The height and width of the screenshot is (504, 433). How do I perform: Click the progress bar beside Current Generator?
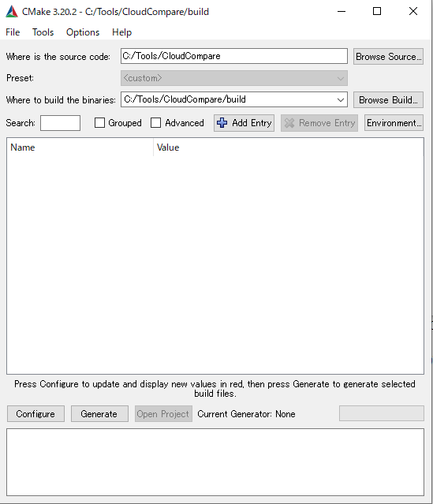(x=382, y=413)
